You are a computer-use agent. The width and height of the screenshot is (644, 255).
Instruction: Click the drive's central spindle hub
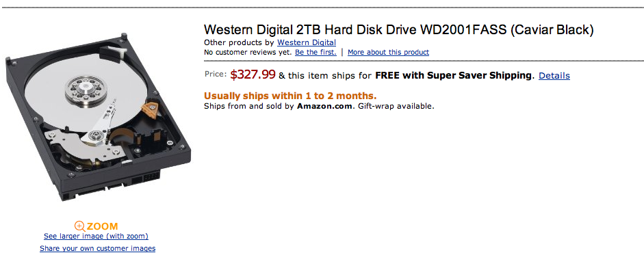coord(86,88)
